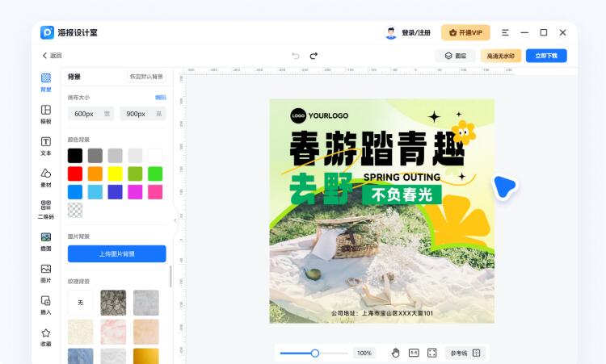Open the 图片 (image) sidebar tool
Image resolution: width=606 pixels, height=364 pixels.
45,273
